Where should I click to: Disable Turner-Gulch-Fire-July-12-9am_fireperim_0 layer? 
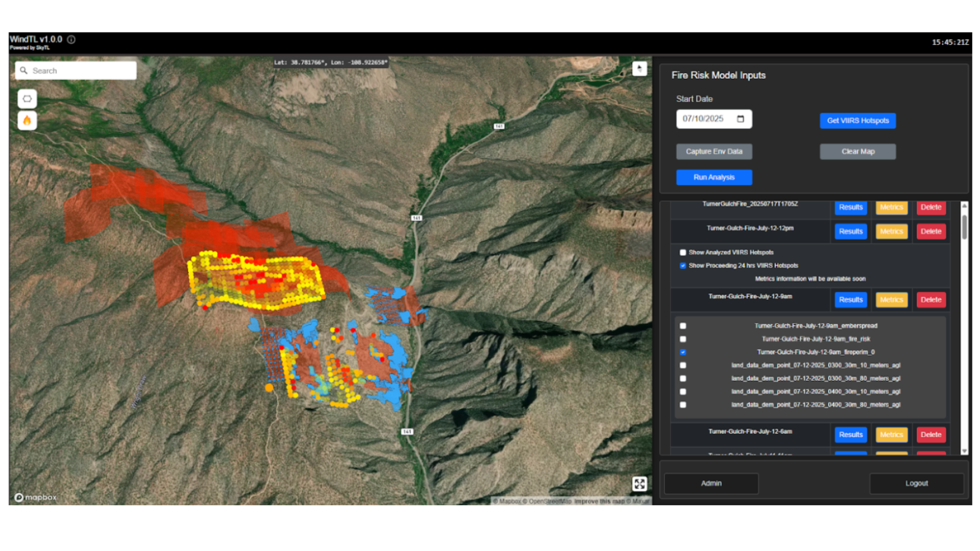coord(683,352)
